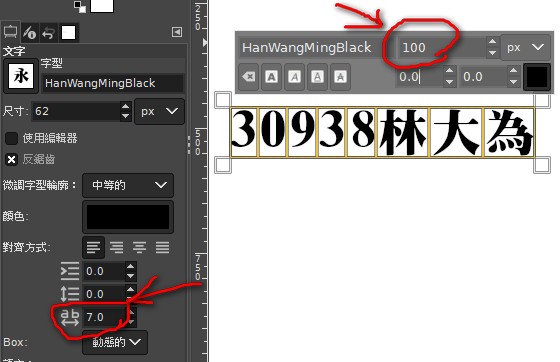The image size is (560, 362).
Task: Open the 微調字型輪廓 hinting dropdown
Action: (x=128, y=185)
